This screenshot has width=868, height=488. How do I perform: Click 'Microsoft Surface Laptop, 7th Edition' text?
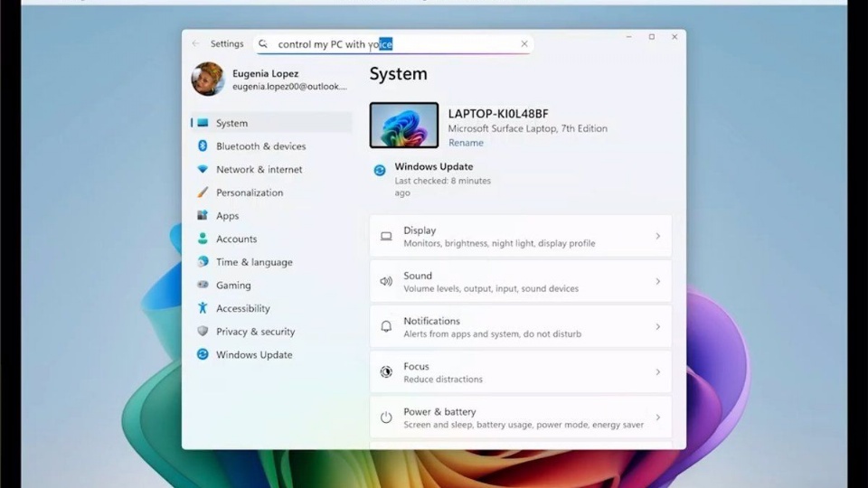tap(527, 128)
